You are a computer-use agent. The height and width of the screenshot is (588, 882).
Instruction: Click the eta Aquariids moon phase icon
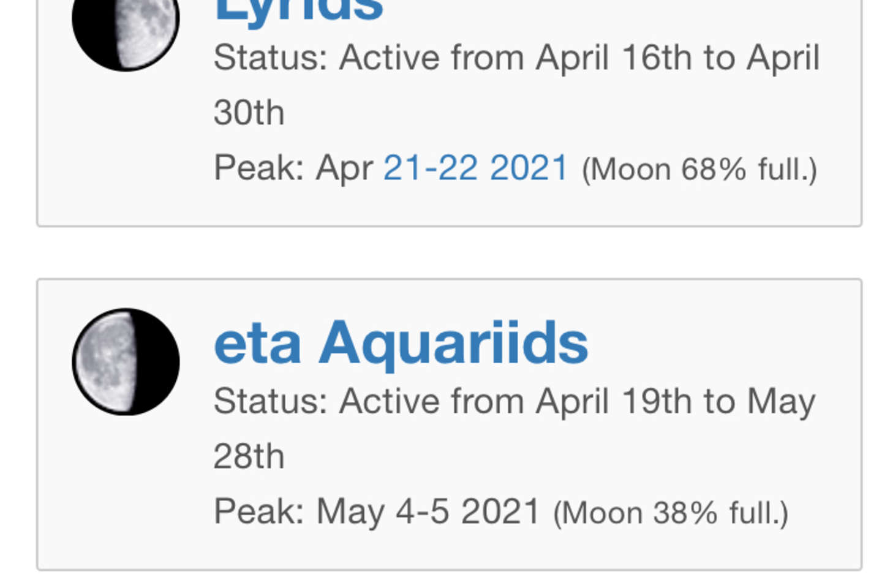tap(126, 362)
